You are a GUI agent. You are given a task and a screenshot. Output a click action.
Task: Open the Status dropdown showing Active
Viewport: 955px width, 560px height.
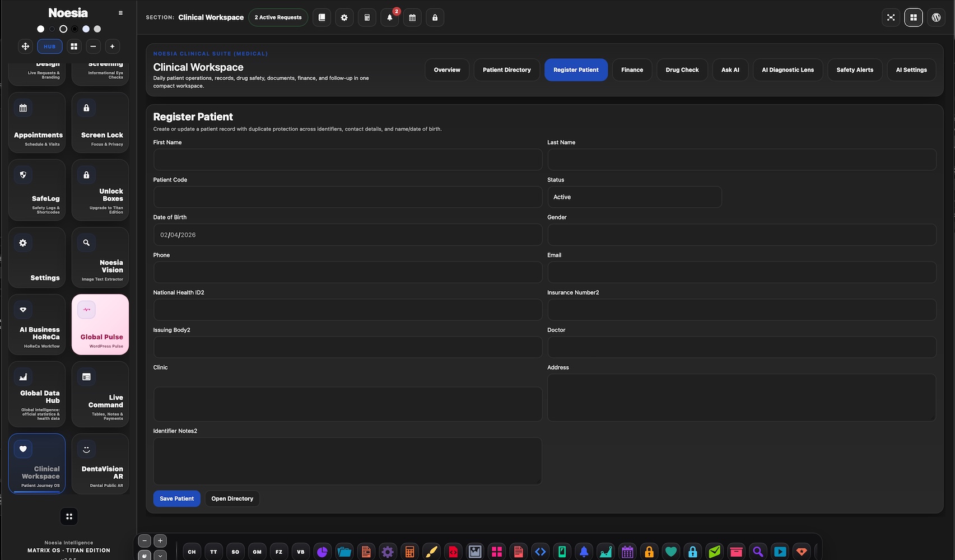click(634, 197)
